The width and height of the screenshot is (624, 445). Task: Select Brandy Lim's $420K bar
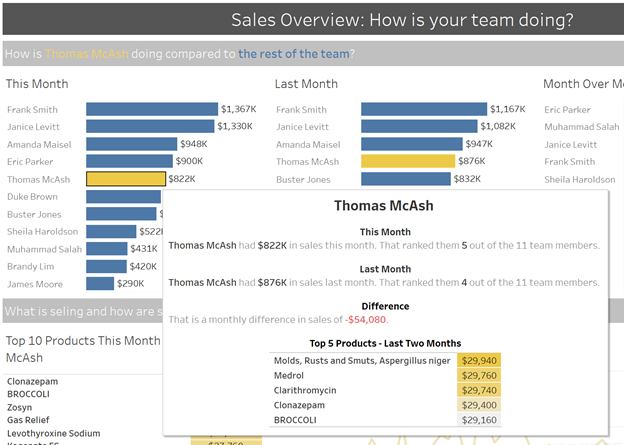[106, 266]
